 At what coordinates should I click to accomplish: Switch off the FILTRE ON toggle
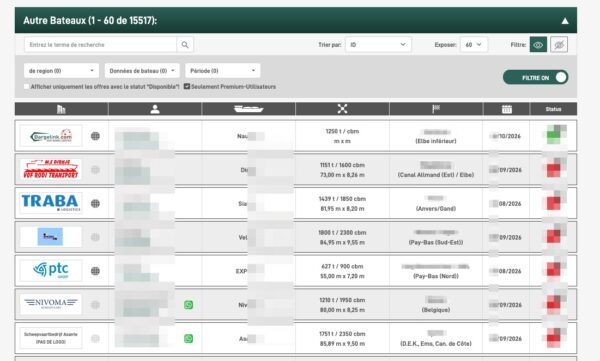535,77
